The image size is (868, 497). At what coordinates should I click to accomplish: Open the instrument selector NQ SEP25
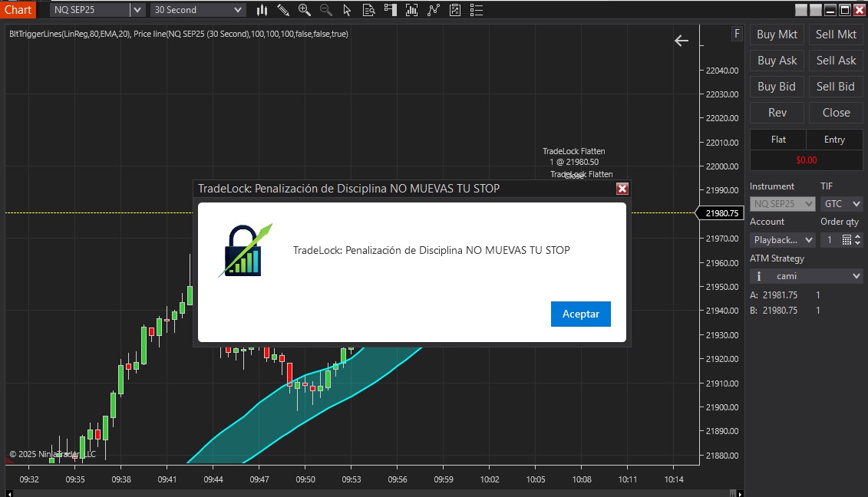91,10
